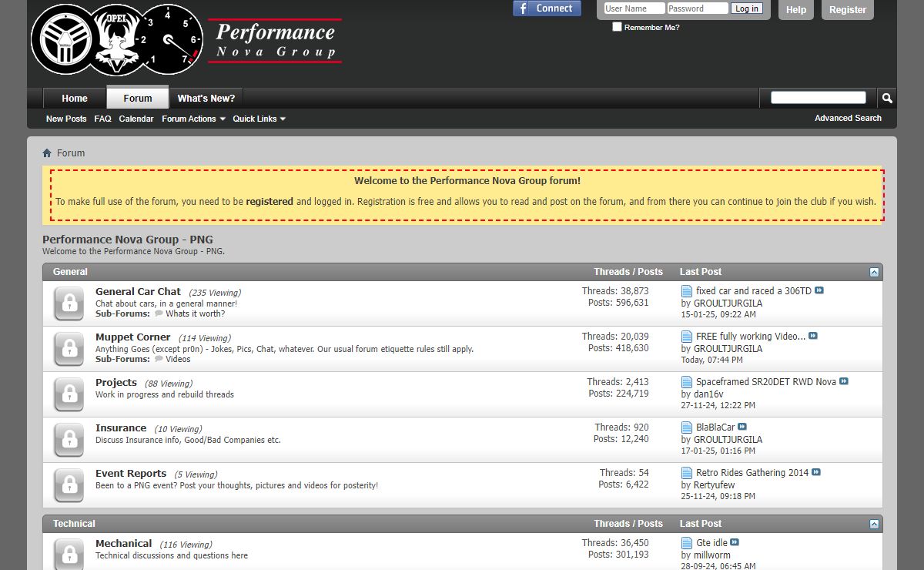Click post icon beside Retro Rides Gathering 2014
The image size is (924, 570).
coord(687,473)
